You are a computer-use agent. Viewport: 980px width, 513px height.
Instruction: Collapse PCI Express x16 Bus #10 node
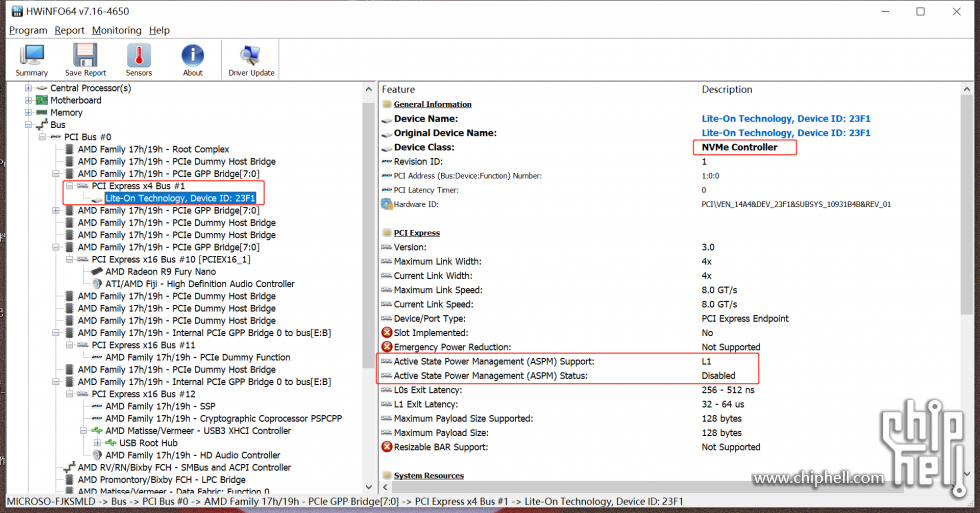[69, 259]
